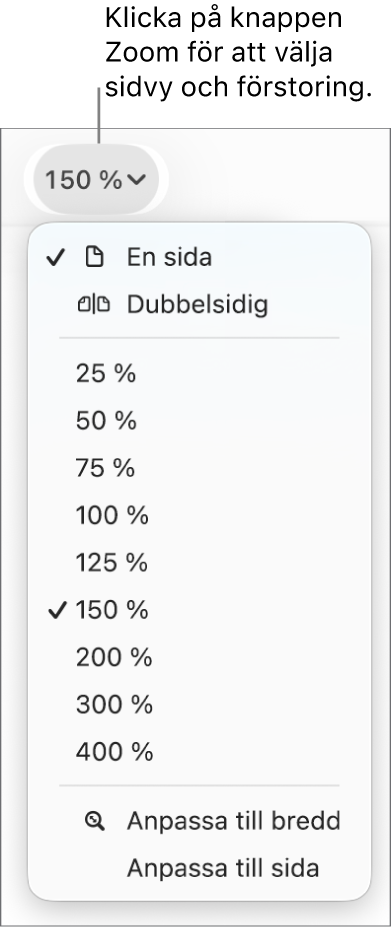Click the single page icon beside En sida
Viewport: 391px width, 928px height.
tap(95, 257)
